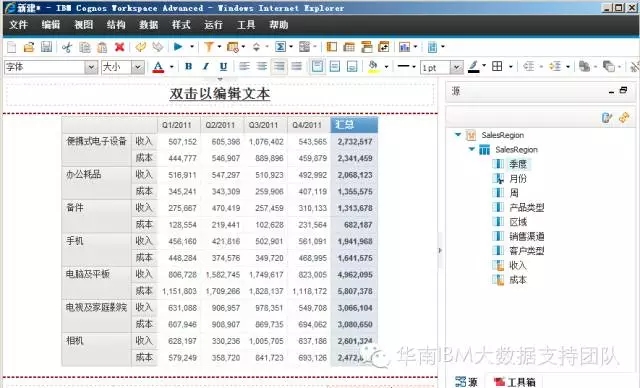Toggle underline formatting
Viewport: 640px width, 388px height.
(223, 66)
